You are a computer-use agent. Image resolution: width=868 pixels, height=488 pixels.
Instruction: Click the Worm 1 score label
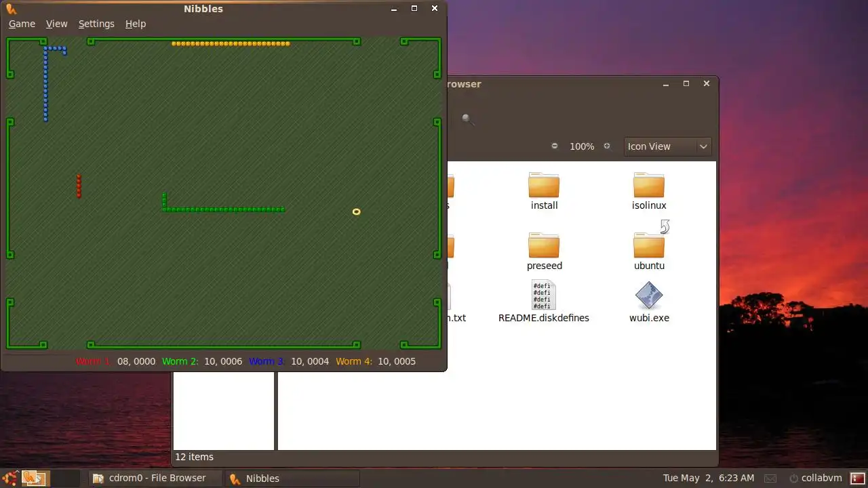pyautogui.click(x=93, y=361)
